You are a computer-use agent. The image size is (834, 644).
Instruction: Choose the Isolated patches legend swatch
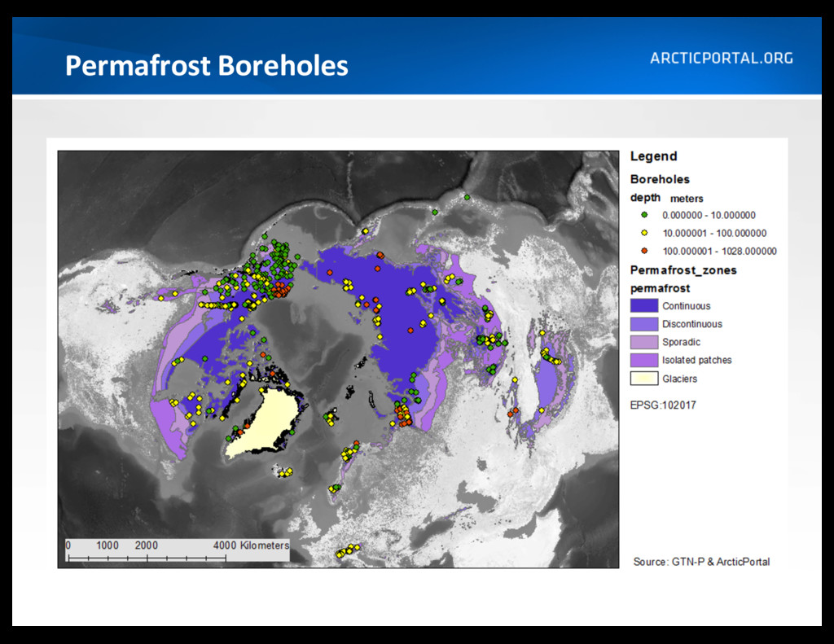[643, 360]
